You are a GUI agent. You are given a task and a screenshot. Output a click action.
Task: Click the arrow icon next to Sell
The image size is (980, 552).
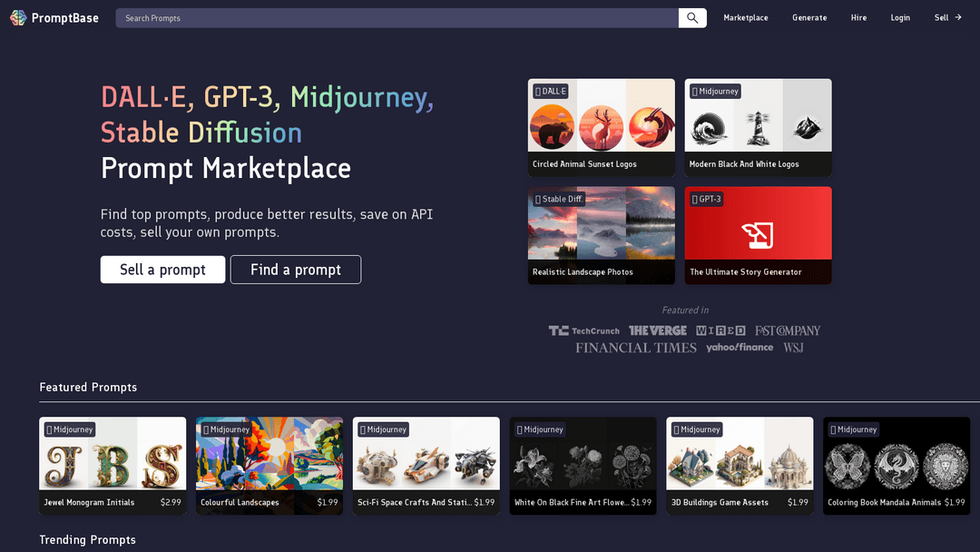tap(958, 17)
